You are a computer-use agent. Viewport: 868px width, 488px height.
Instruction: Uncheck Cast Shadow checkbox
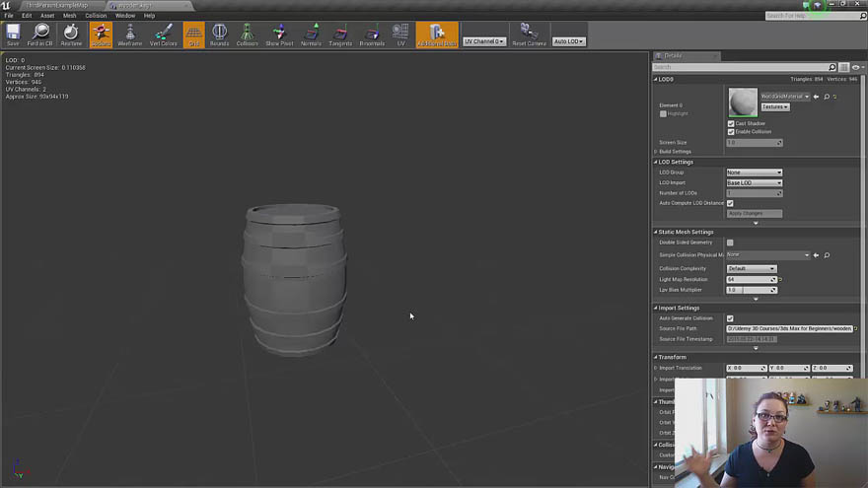click(731, 123)
